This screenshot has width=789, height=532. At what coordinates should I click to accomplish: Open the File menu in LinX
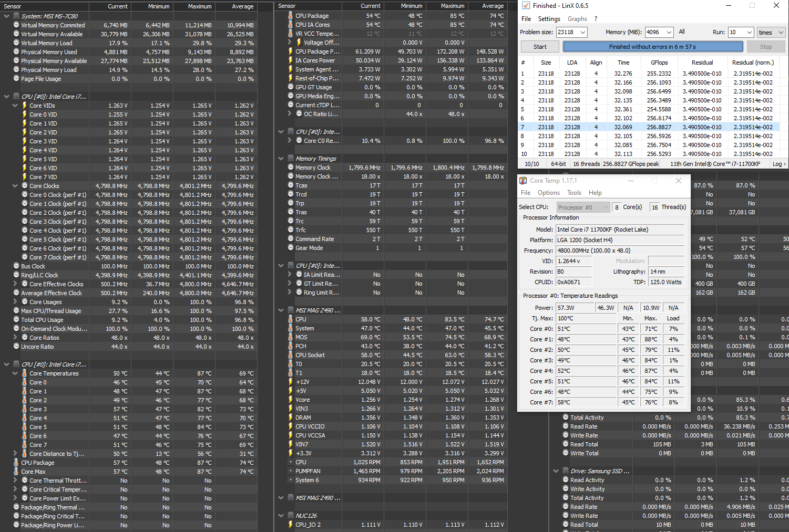pos(526,19)
